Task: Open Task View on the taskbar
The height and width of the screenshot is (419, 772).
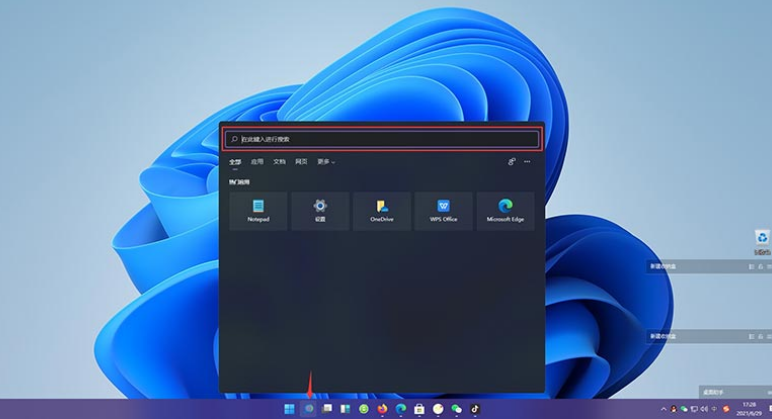Action: tap(327, 409)
